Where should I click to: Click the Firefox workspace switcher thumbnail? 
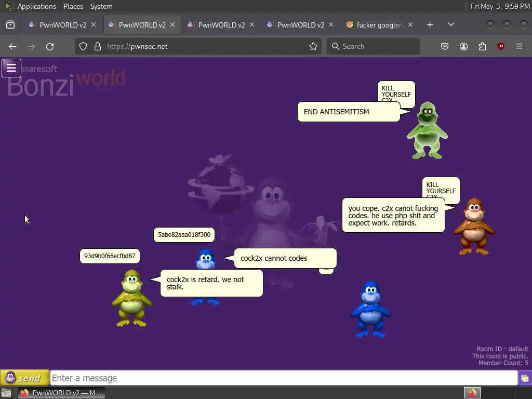pyautogui.click(x=472, y=393)
